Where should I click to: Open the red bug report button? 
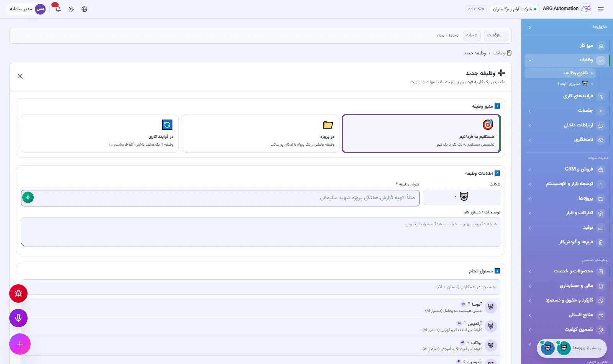pyautogui.click(x=18, y=294)
